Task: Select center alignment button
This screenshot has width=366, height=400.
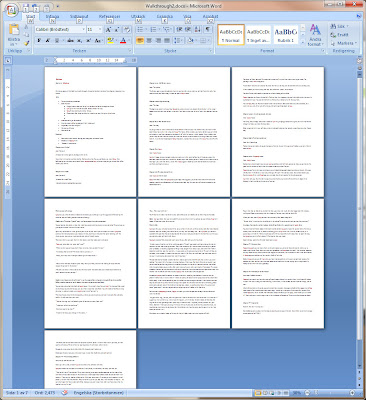Action: point(149,41)
